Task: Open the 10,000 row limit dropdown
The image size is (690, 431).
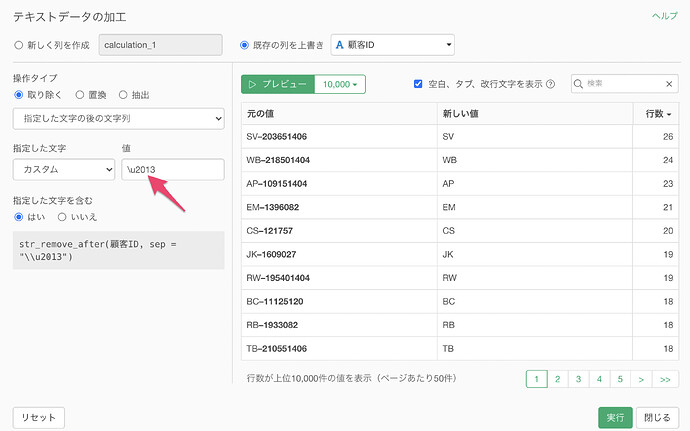Action: coord(340,84)
